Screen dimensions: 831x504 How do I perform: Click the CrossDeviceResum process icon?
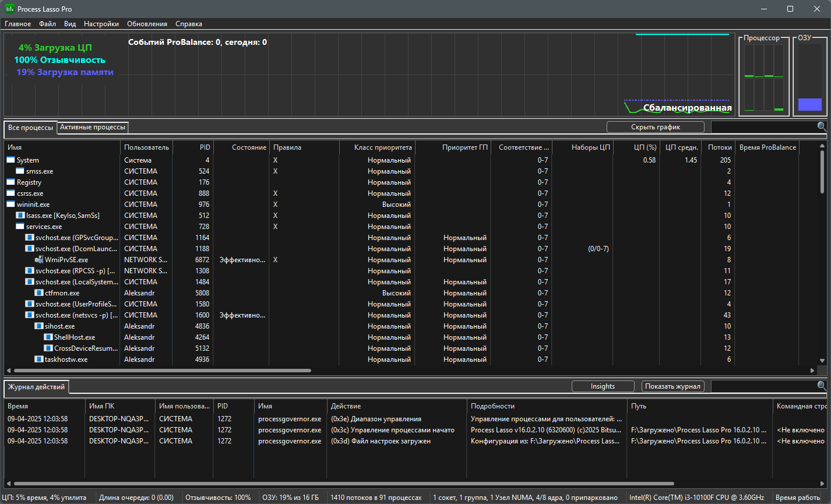(48, 348)
